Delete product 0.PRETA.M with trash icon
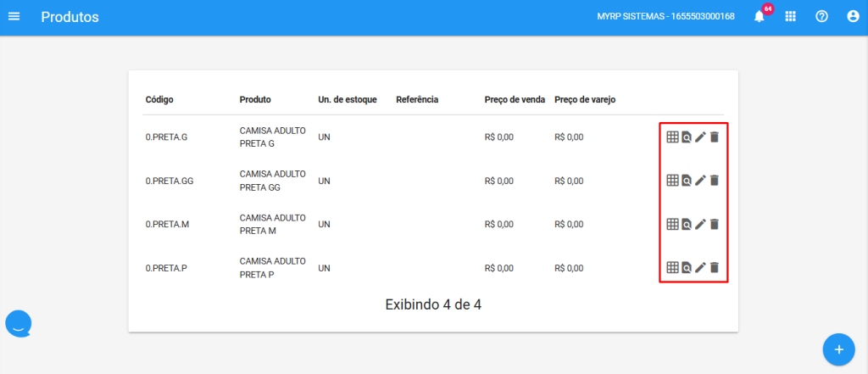This screenshot has width=868, height=374. coord(714,224)
